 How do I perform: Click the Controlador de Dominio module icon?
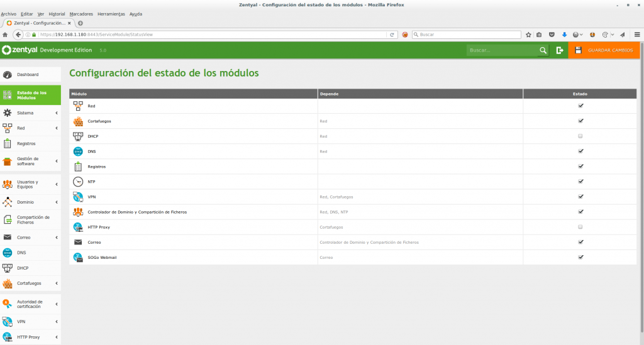pos(78,212)
